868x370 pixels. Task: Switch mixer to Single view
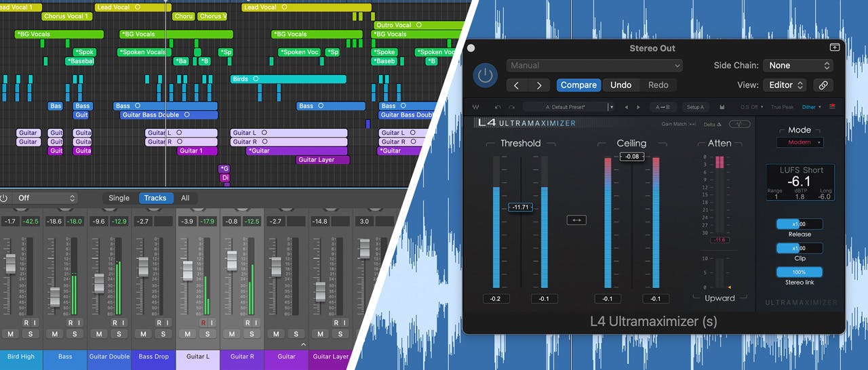pyautogui.click(x=119, y=198)
